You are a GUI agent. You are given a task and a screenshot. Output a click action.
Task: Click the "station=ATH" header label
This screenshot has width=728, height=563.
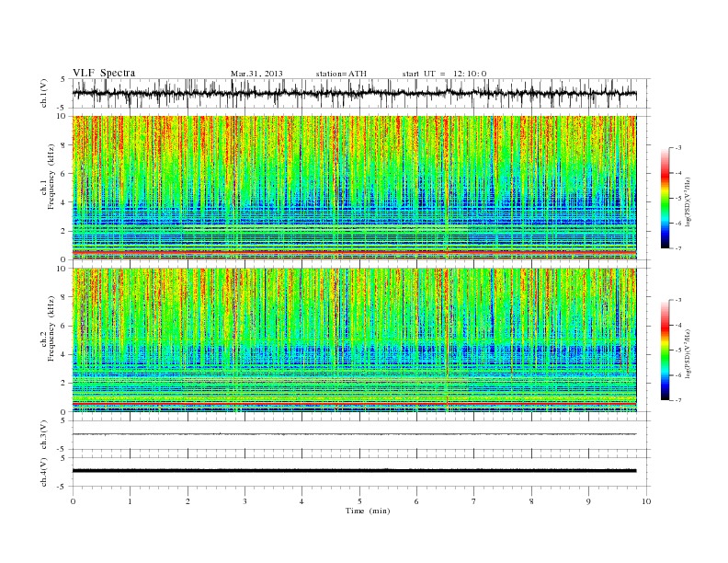click(341, 74)
